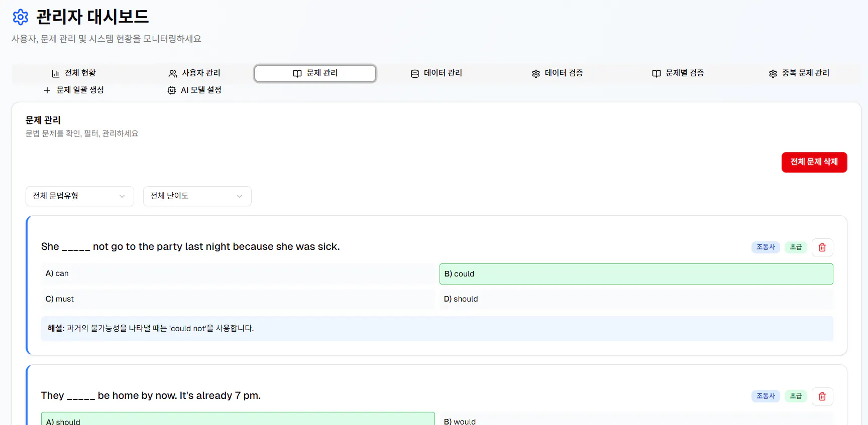The image size is (868, 425).
Task: Open the 문제 일괄 생성 tab
Action: (x=73, y=90)
